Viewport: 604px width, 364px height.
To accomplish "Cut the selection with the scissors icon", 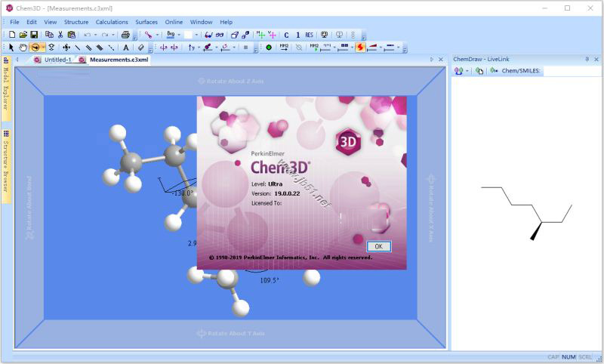I will click(60, 35).
